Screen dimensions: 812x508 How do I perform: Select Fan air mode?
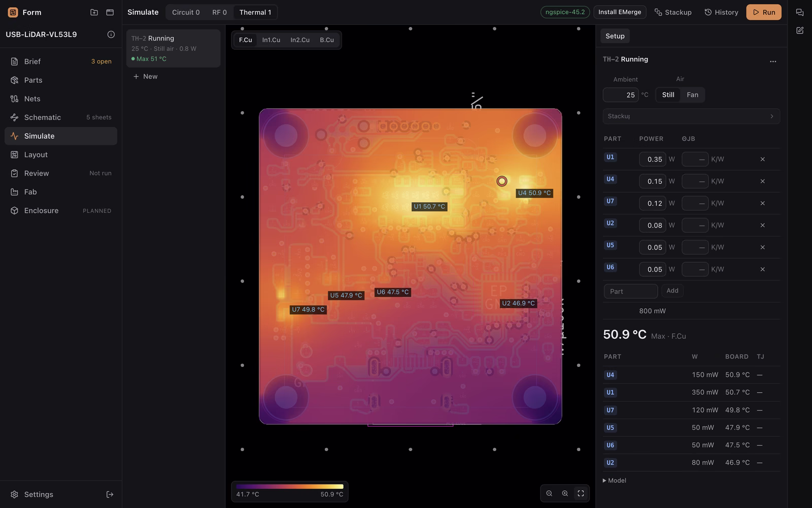click(x=692, y=95)
